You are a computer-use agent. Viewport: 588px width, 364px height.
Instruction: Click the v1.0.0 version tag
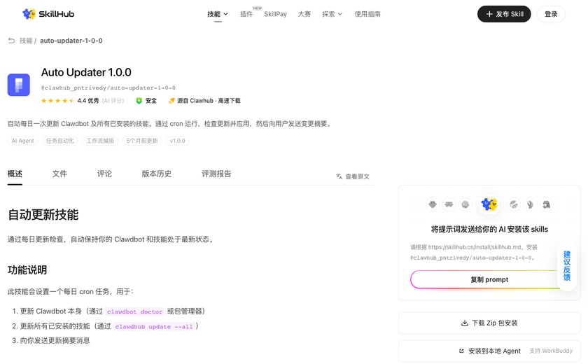[177, 141]
